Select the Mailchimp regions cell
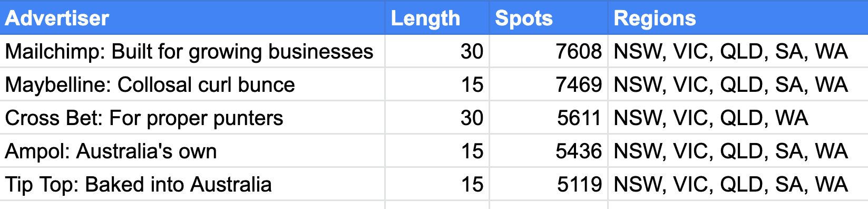 pyautogui.click(x=738, y=51)
